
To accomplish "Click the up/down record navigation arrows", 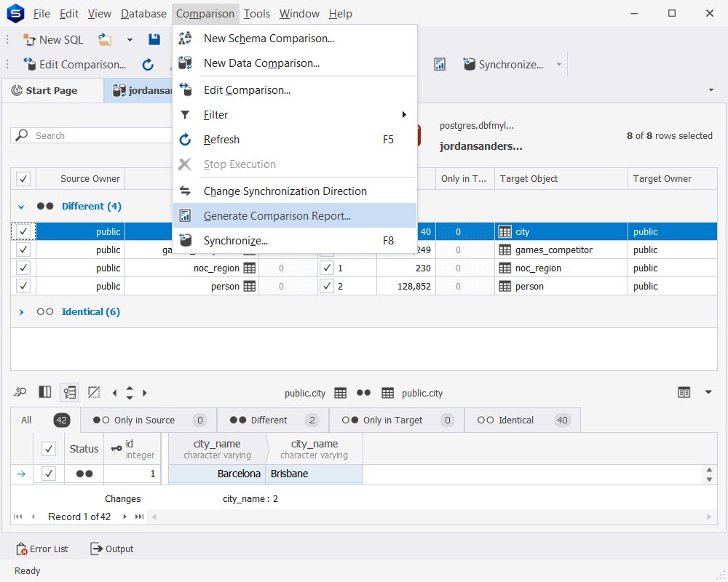I will click(130, 393).
